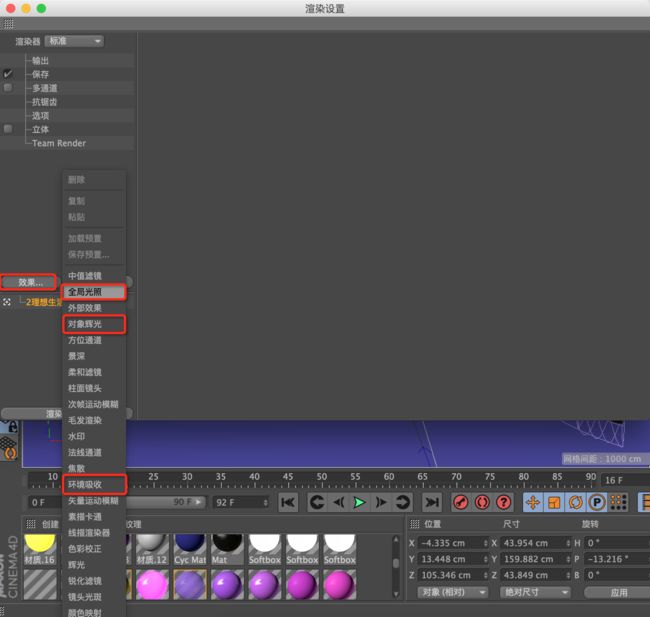
Task: Toggle point level animation recording
Action: [618, 503]
